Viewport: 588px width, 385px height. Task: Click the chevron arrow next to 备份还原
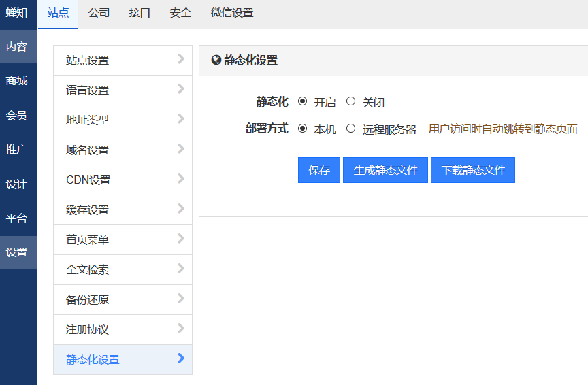180,299
